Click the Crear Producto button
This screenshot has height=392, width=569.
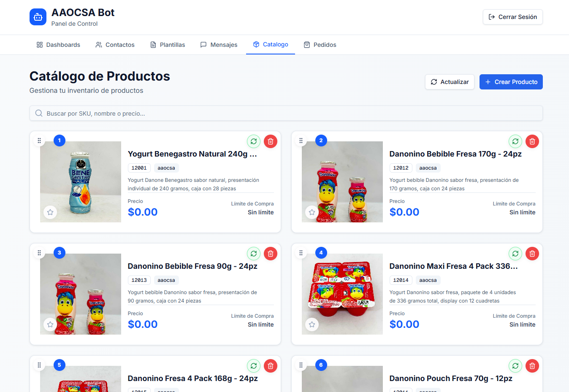coord(511,82)
